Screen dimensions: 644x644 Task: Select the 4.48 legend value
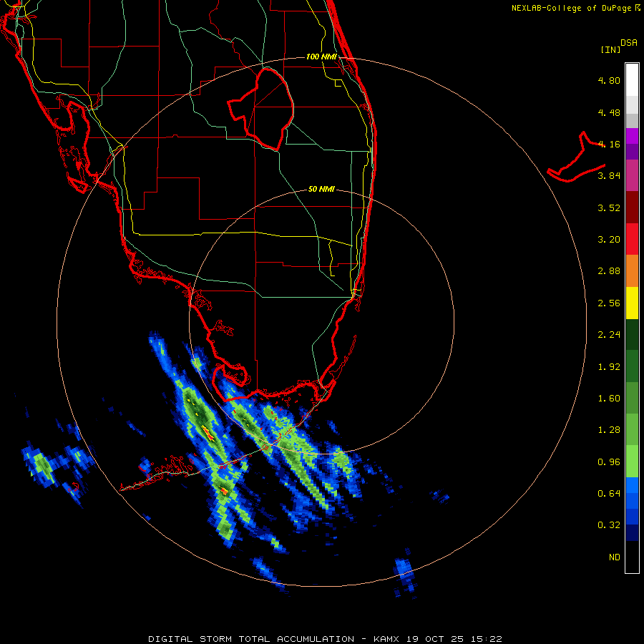tap(609, 112)
